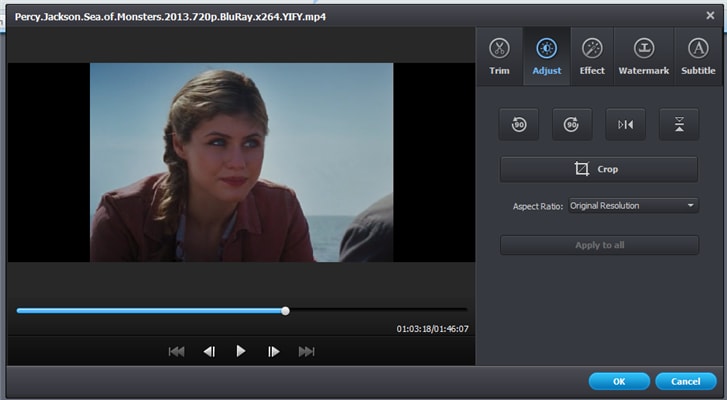
Task: Flip the video horizontally
Action: pos(625,124)
